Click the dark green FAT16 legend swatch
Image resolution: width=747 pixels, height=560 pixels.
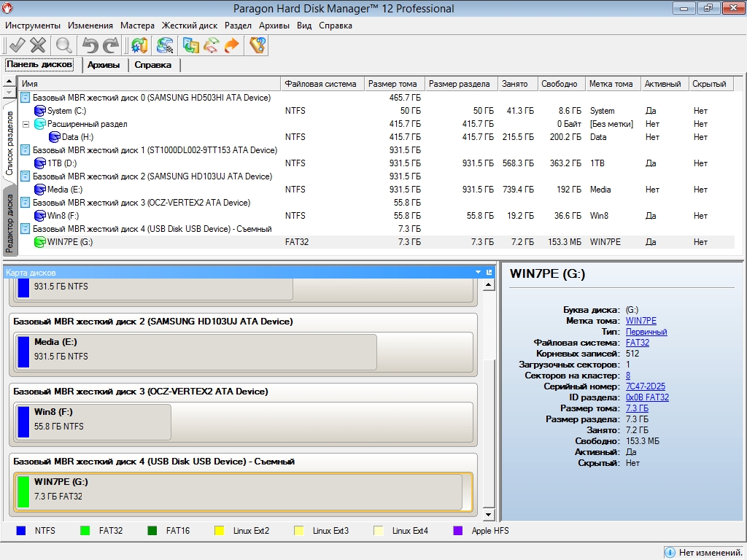[x=152, y=531]
